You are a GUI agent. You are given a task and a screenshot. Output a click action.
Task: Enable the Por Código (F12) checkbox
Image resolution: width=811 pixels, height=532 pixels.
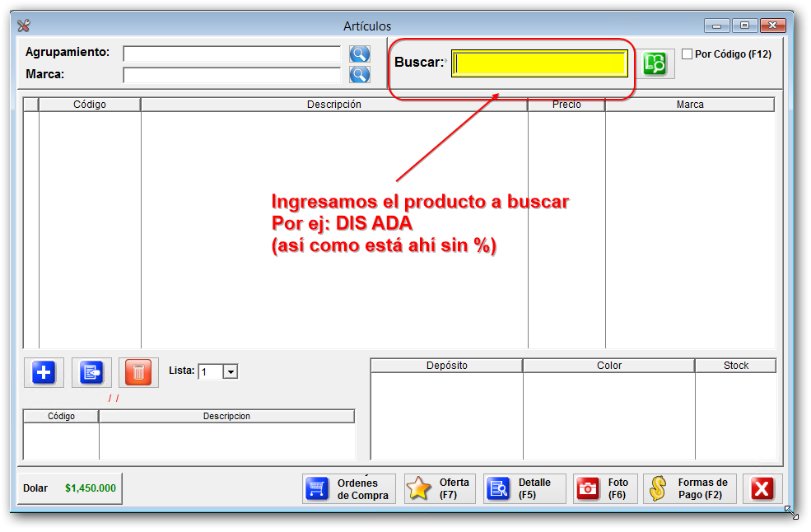point(687,54)
